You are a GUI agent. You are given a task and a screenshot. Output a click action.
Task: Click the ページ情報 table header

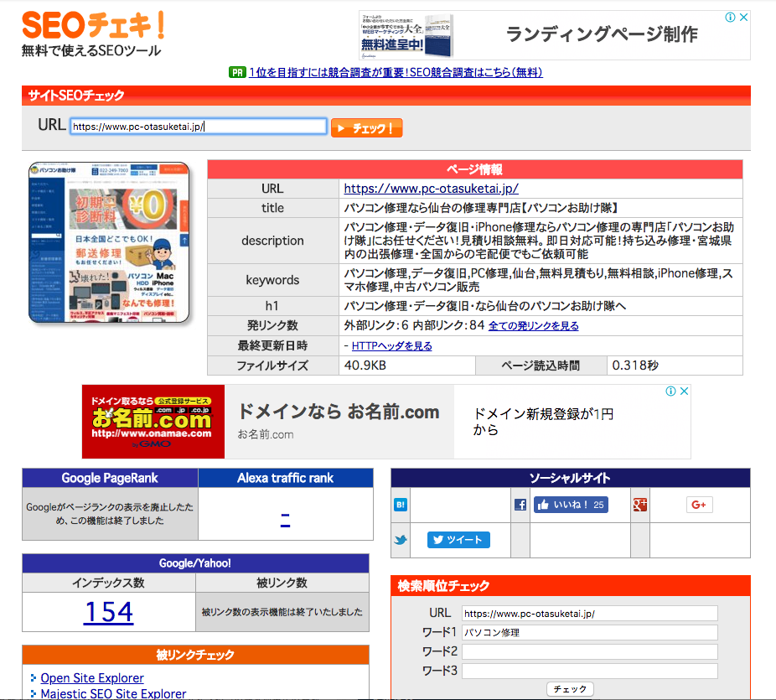point(475,169)
